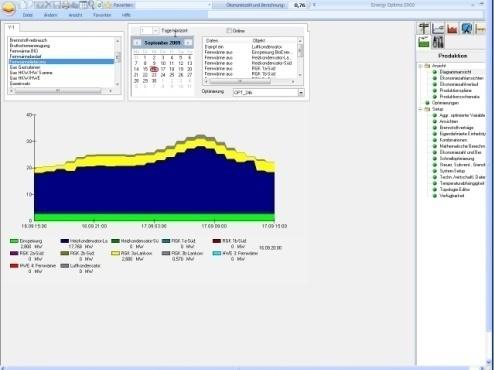Click the gray Luftkondensator legend swatch
The width and height of the screenshot is (494, 370).
tap(65, 266)
